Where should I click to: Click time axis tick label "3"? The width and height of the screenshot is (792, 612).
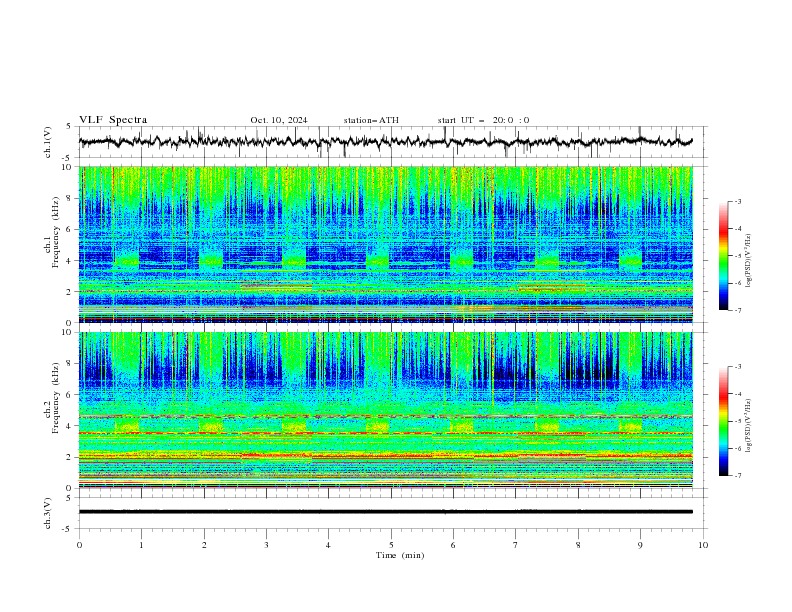click(x=266, y=545)
